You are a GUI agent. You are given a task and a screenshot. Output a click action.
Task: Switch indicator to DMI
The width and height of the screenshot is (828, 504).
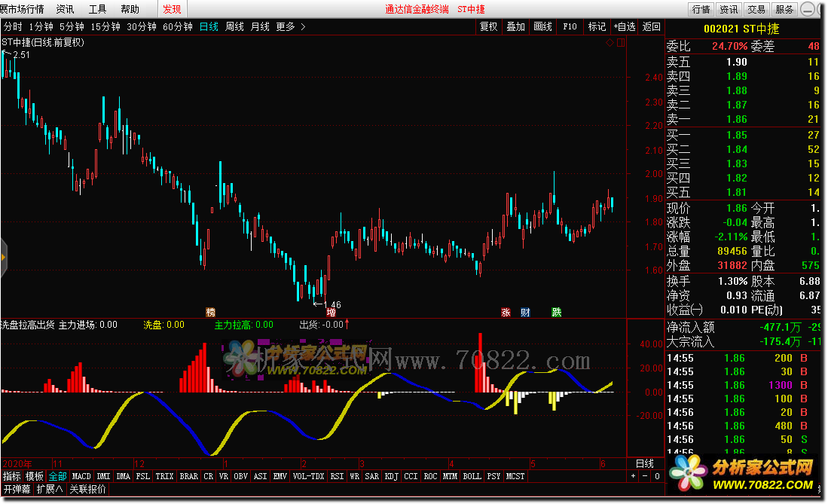[x=103, y=476]
